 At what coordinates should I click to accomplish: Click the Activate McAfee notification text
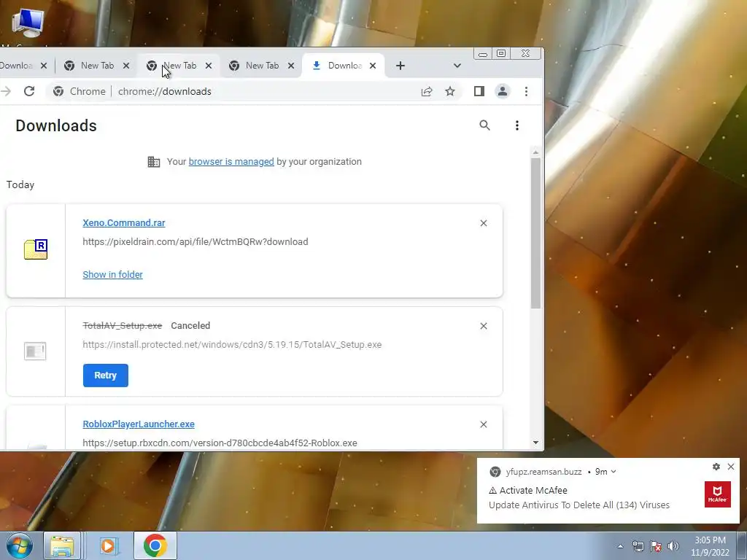point(533,491)
